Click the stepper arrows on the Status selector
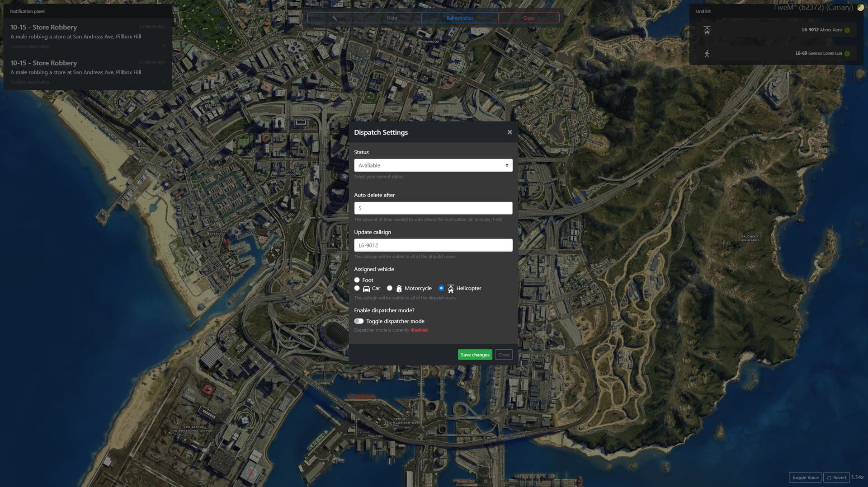 tap(506, 165)
